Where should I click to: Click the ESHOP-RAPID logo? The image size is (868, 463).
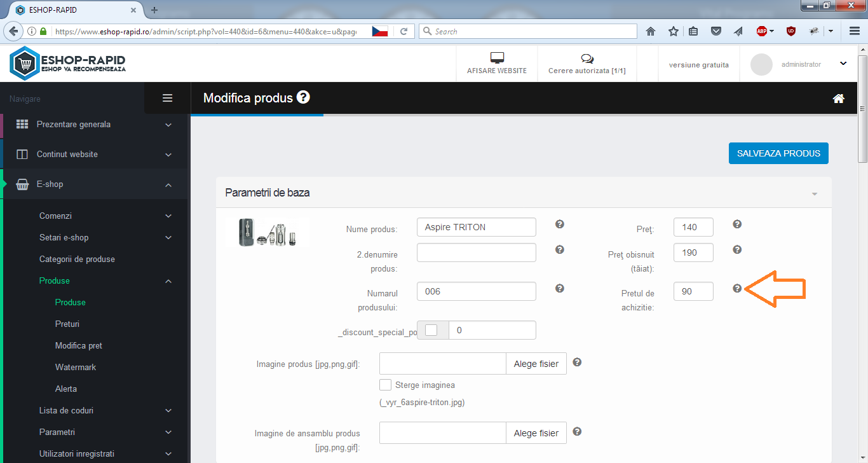coord(67,64)
